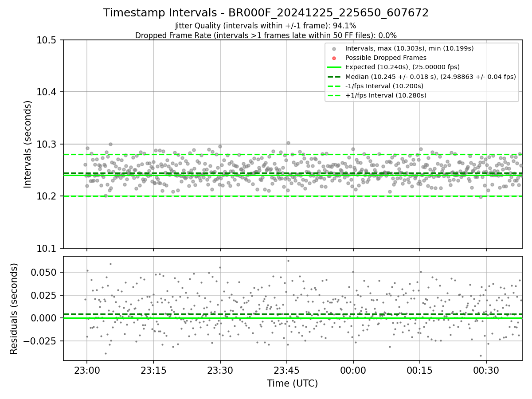Click the Intervals (seconds) axis label
Image resolution: width=532 pixels, height=399 pixels.
coord(28,144)
